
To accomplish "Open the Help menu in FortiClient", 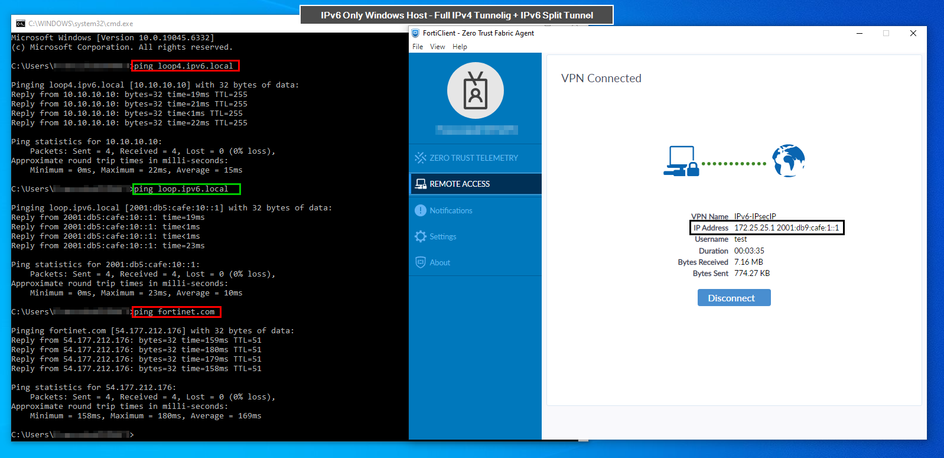I will [x=459, y=46].
